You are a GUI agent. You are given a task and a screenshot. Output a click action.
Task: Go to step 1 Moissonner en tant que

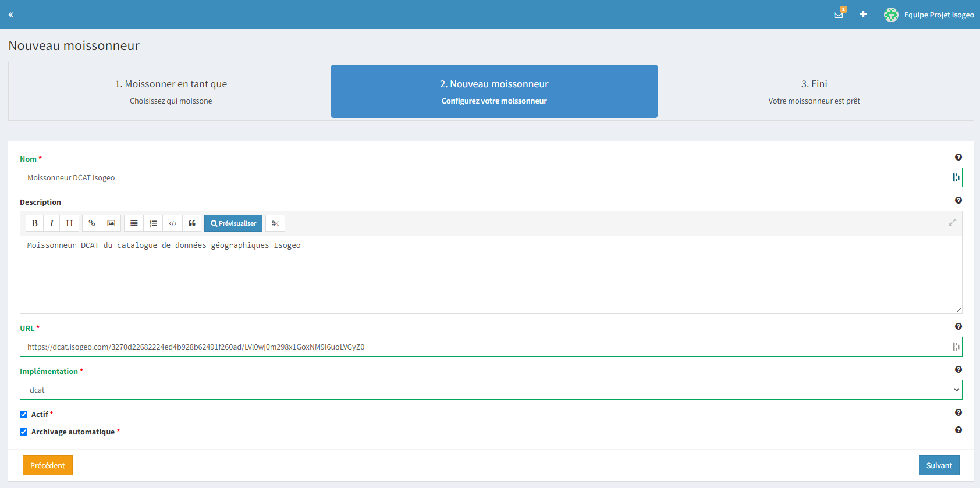click(x=171, y=91)
